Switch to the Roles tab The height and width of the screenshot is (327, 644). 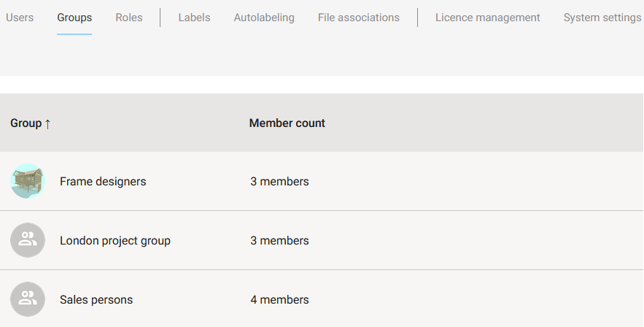pos(129,18)
